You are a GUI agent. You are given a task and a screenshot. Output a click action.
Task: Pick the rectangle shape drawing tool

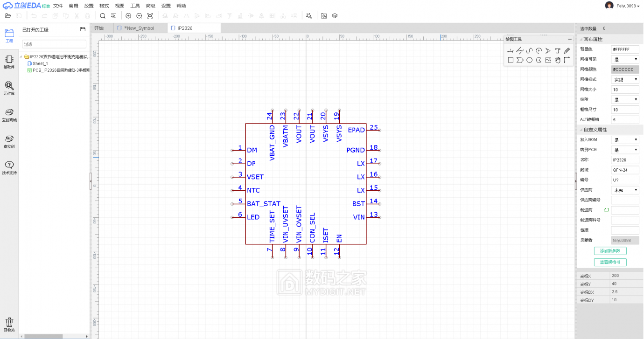tap(511, 60)
